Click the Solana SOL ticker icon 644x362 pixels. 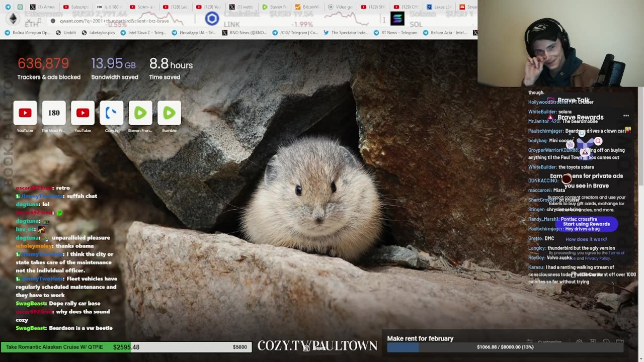click(397, 19)
